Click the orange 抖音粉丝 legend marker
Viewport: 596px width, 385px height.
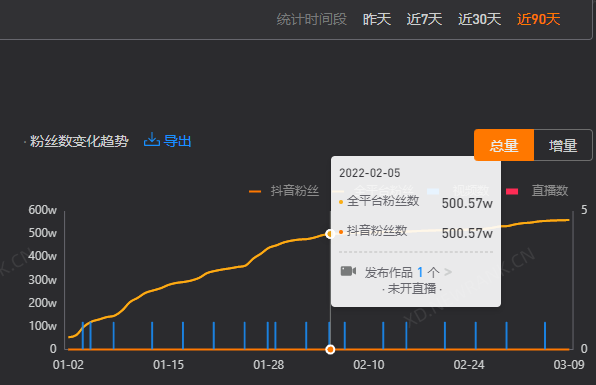coord(255,191)
